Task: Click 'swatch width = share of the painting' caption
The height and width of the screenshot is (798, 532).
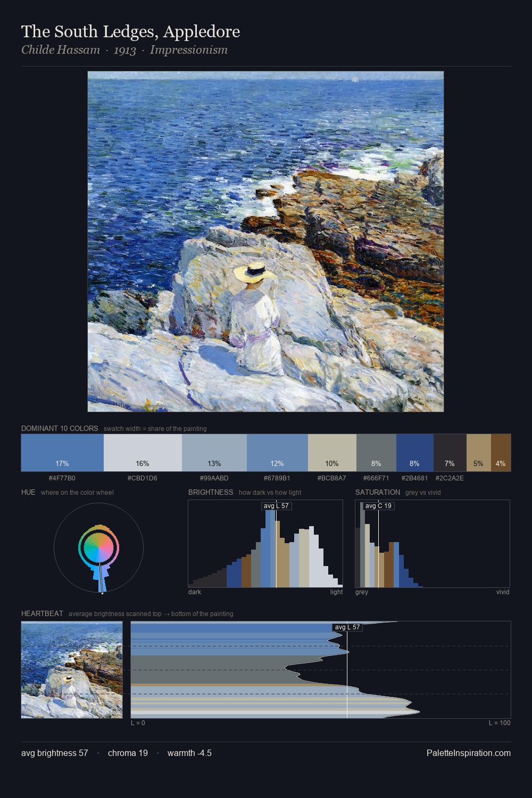Action: click(x=155, y=429)
